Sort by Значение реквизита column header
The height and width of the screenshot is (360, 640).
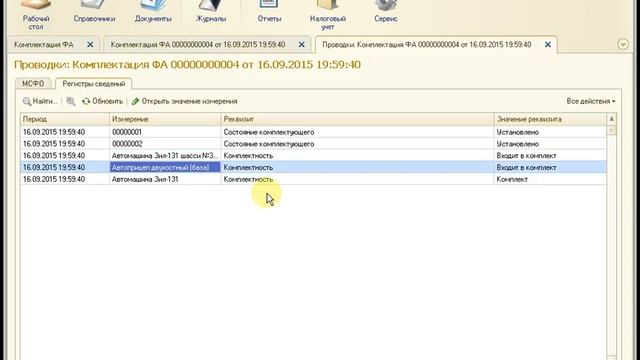(x=550, y=119)
